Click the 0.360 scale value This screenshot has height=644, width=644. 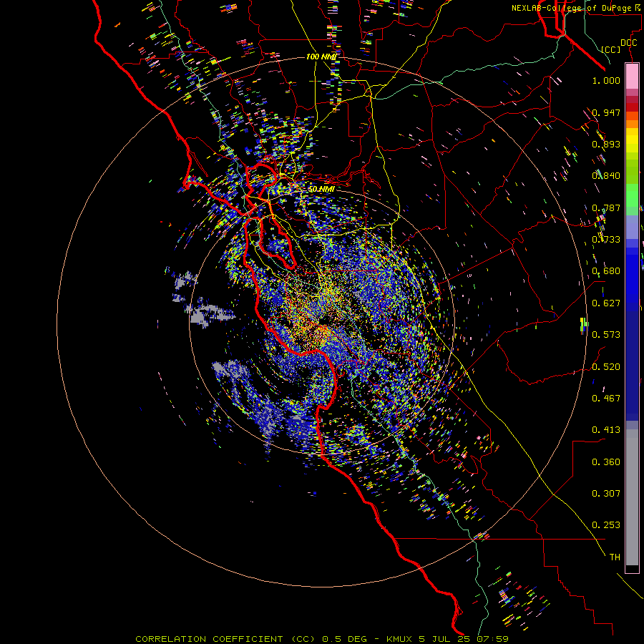click(606, 462)
